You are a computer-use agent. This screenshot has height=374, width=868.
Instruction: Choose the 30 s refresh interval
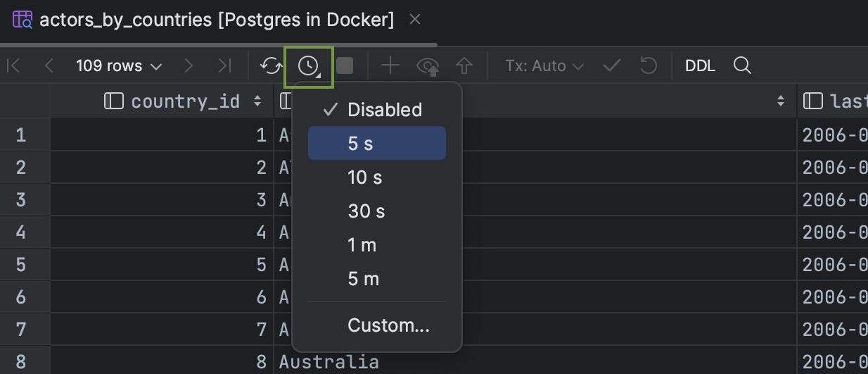tap(377, 211)
